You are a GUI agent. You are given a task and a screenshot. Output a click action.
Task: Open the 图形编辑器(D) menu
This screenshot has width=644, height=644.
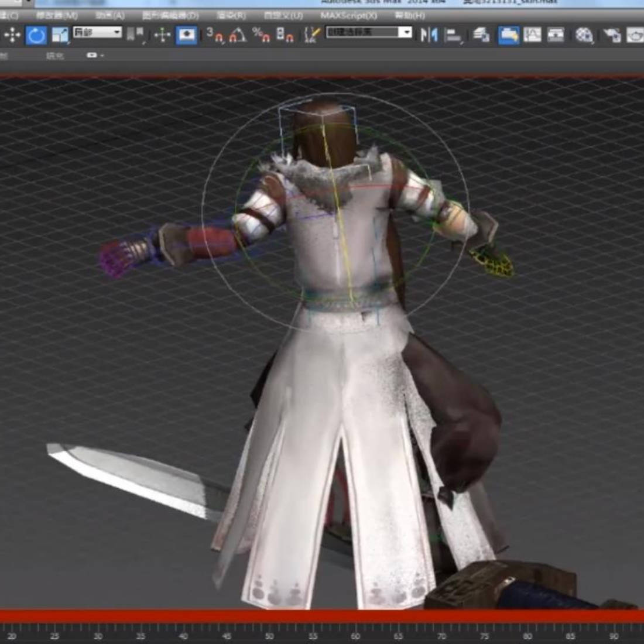170,16
